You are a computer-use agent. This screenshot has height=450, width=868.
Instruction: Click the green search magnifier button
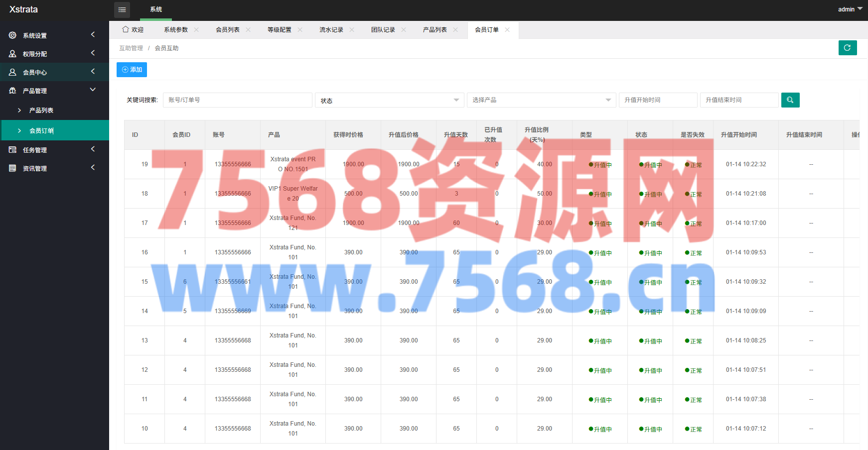790,100
